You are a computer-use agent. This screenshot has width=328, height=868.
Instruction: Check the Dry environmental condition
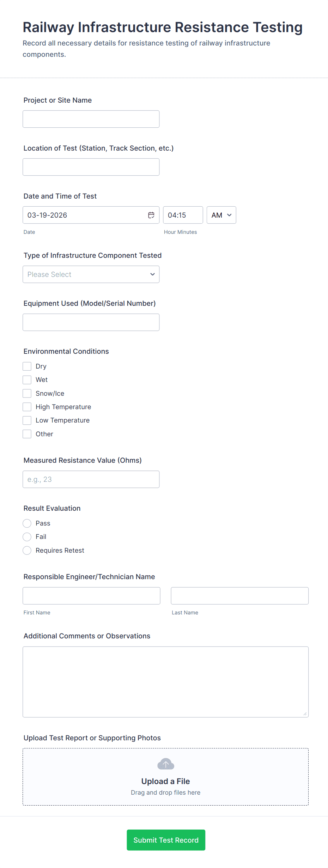[x=27, y=366]
